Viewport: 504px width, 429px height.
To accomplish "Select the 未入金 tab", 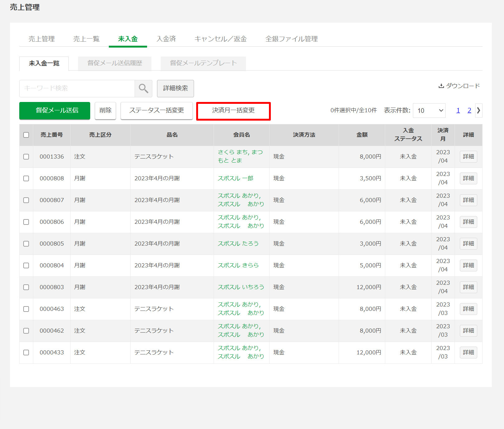I will click(x=128, y=39).
